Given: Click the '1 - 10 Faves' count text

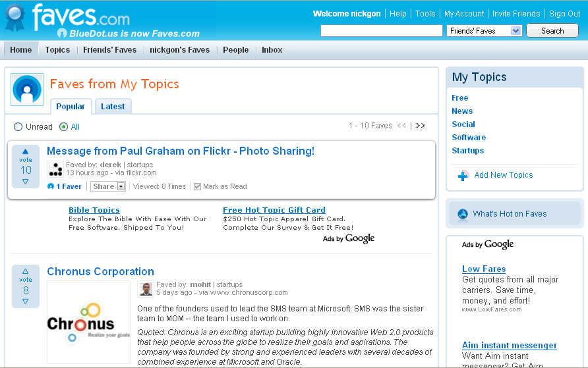Looking at the screenshot, I should (370, 126).
